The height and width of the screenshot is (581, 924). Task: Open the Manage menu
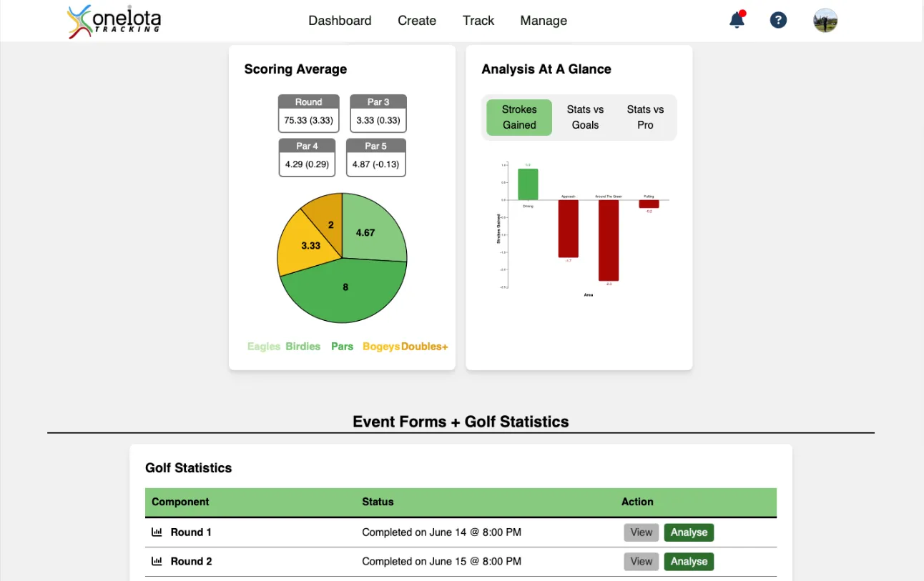coord(544,21)
